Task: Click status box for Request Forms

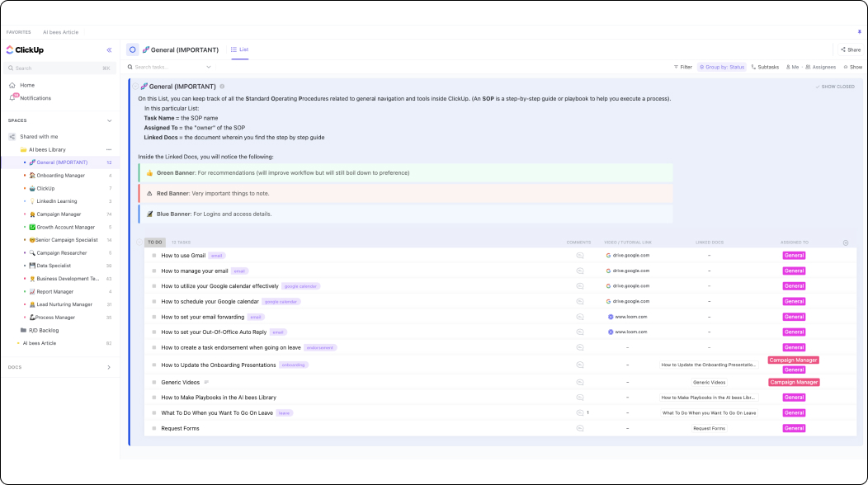Action: click(x=154, y=429)
